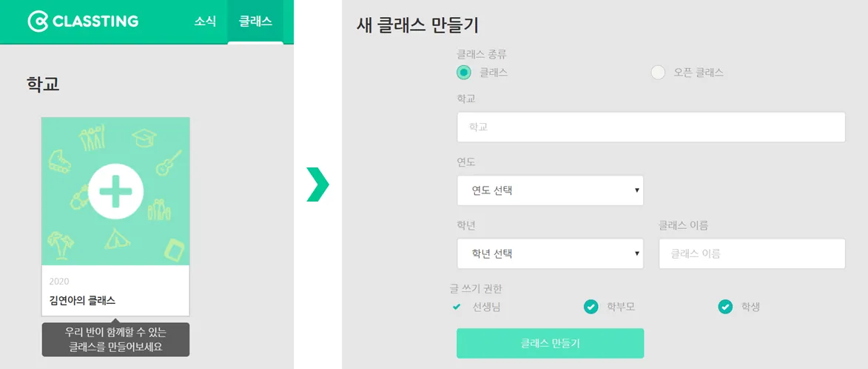Click the 학교 input field
This screenshot has width=868, height=369.
click(650, 127)
